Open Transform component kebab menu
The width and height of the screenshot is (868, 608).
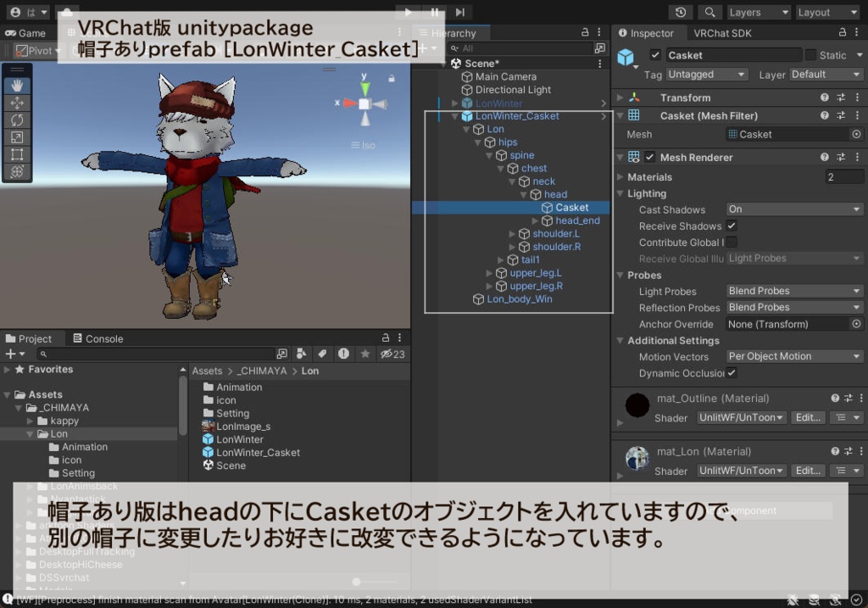point(858,98)
